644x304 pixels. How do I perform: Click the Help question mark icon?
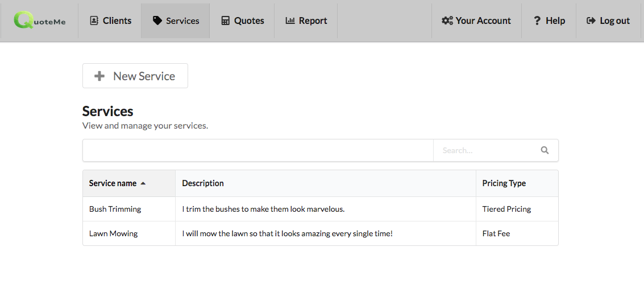[x=537, y=20]
